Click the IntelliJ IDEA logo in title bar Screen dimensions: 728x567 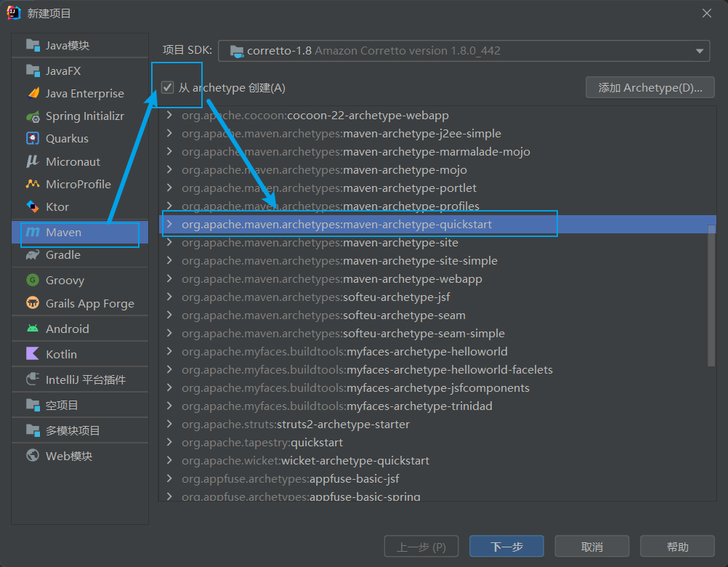point(14,13)
